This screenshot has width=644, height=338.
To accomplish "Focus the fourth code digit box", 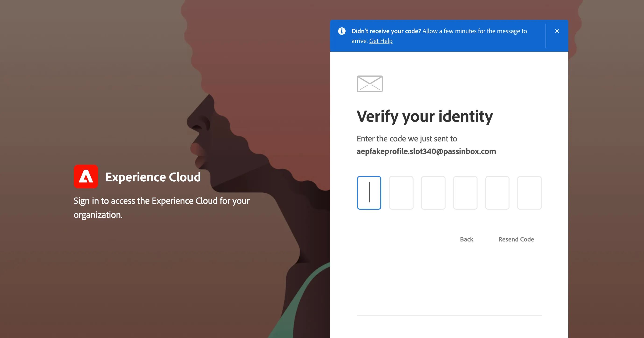I will coord(465,193).
